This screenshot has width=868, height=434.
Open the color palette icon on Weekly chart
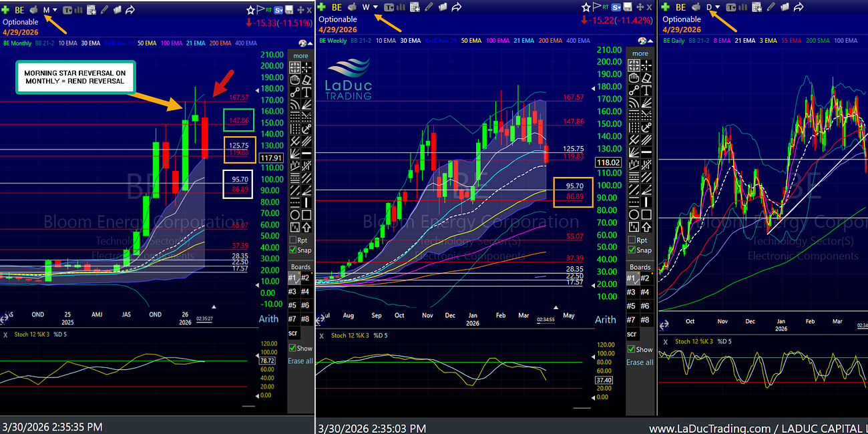(642, 41)
